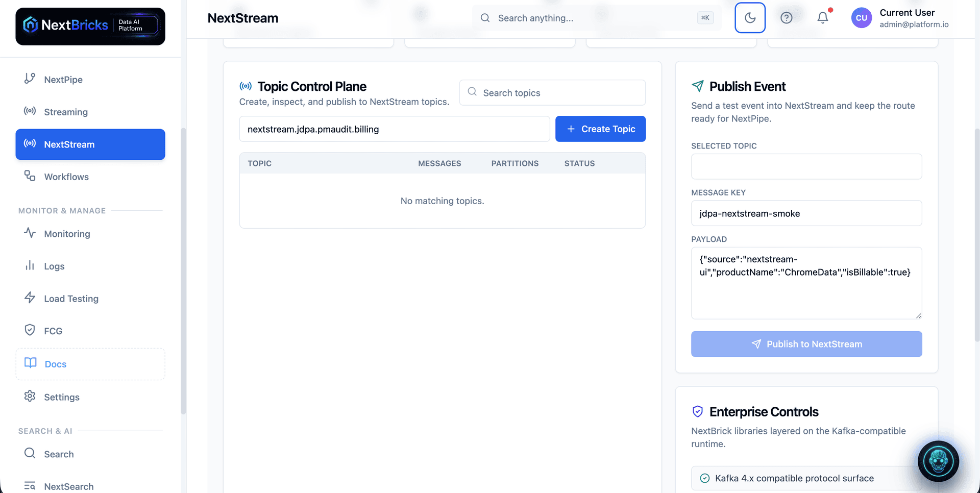Open Search in sidebar

[90, 454]
